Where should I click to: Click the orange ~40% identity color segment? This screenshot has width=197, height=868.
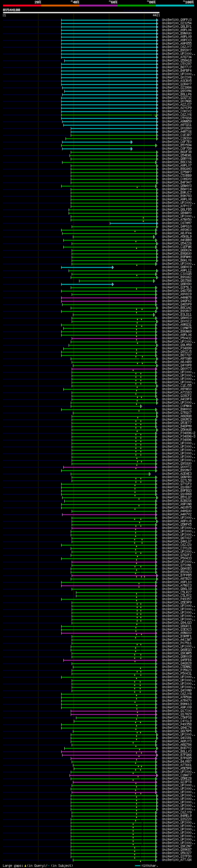coord(60,6)
